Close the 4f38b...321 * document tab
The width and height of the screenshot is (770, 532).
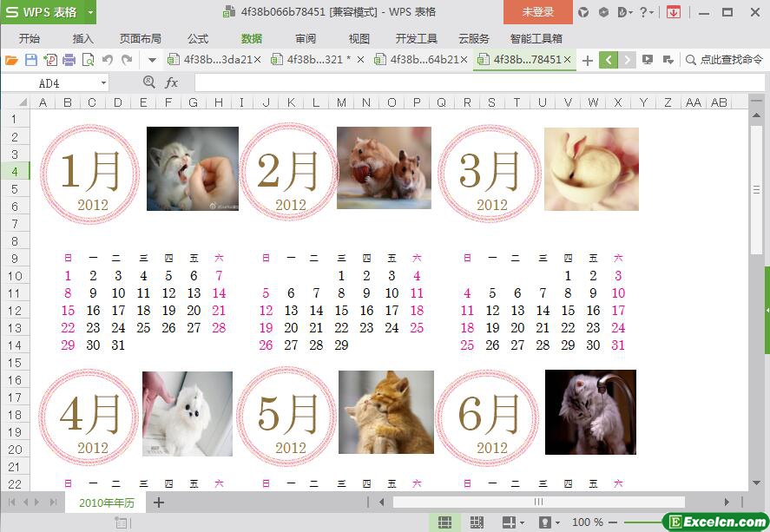(x=360, y=60)
